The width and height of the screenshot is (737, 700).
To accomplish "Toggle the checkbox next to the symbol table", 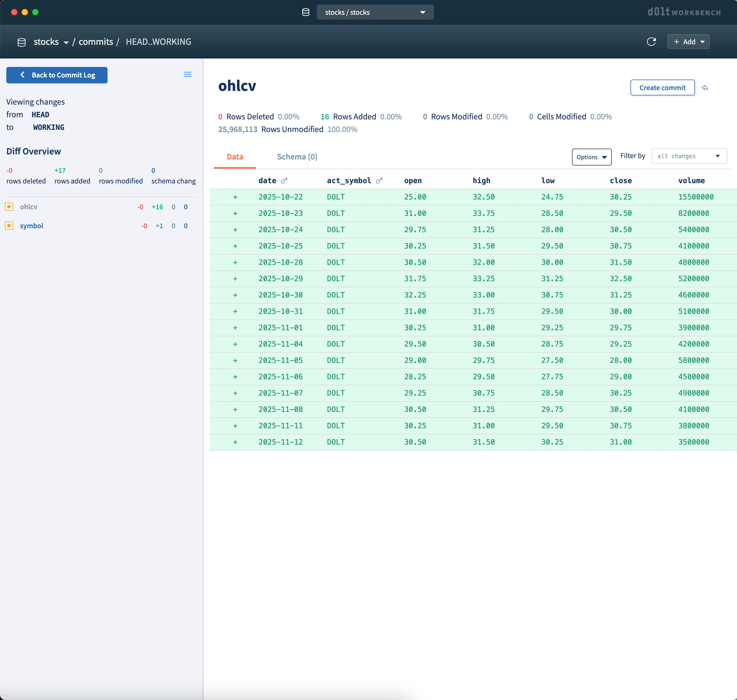I will (x=9, y=225).
